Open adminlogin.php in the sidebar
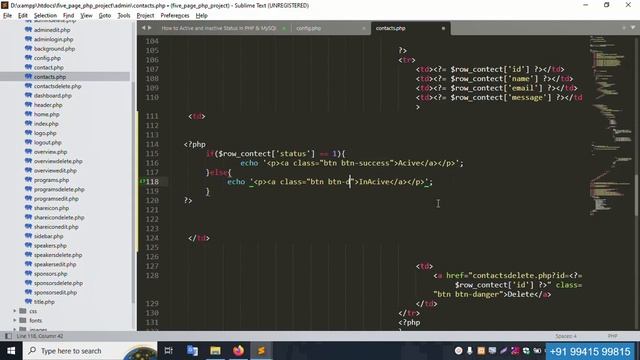The image size is (640, 360). [53, 39]
